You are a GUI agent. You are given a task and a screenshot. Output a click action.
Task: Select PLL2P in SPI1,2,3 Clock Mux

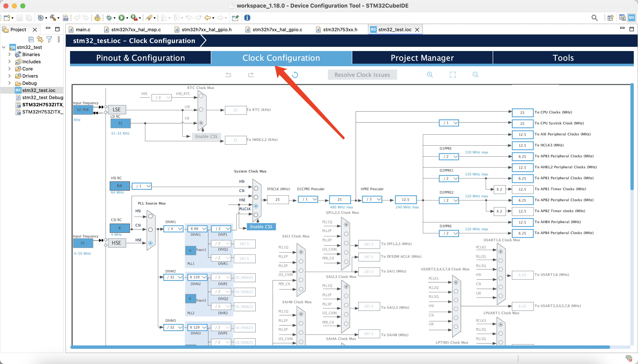click(x=346, y=234)
